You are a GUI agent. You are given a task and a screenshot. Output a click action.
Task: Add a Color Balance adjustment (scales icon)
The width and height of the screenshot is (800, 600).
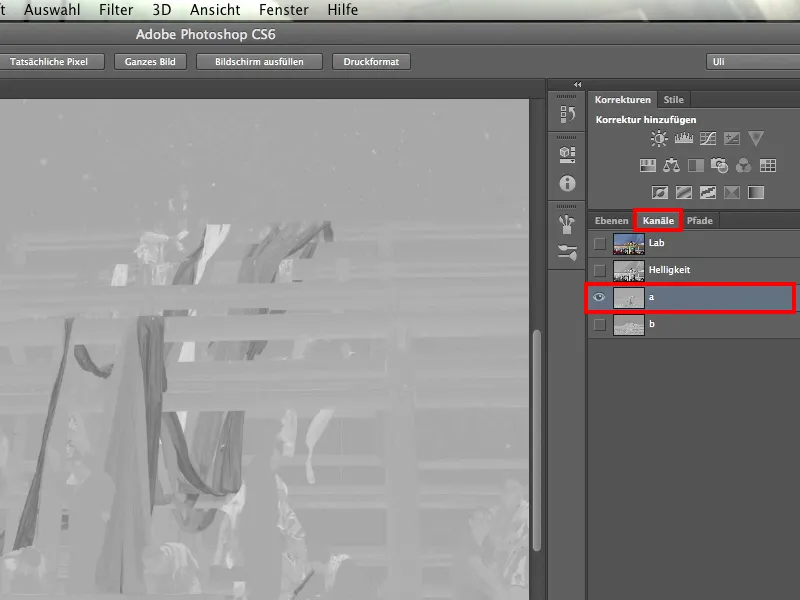pos(671,165)
